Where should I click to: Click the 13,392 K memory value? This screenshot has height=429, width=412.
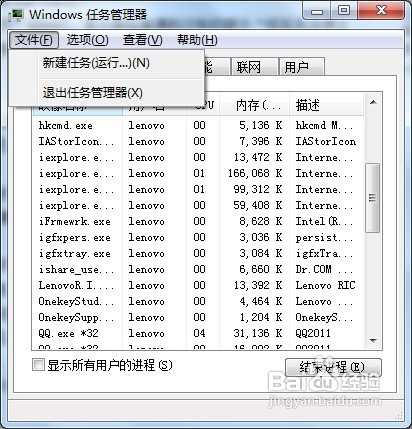pos(258,285)
